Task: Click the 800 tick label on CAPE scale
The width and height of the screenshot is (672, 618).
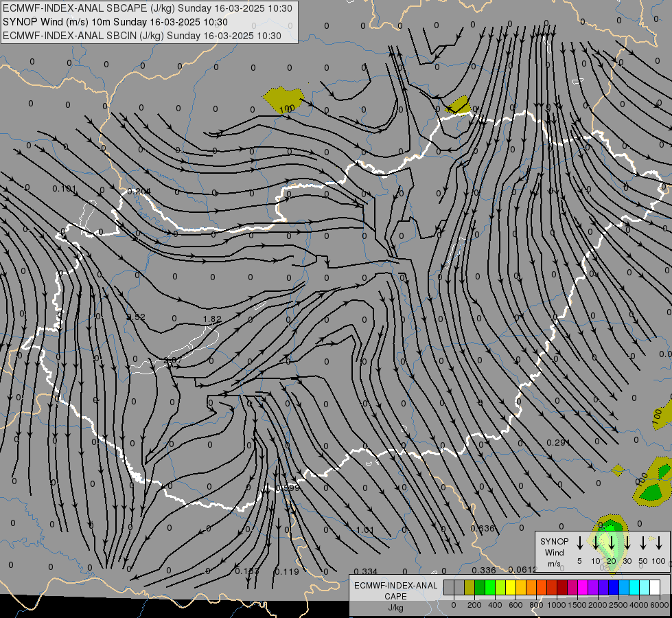Action: point(536,605)
